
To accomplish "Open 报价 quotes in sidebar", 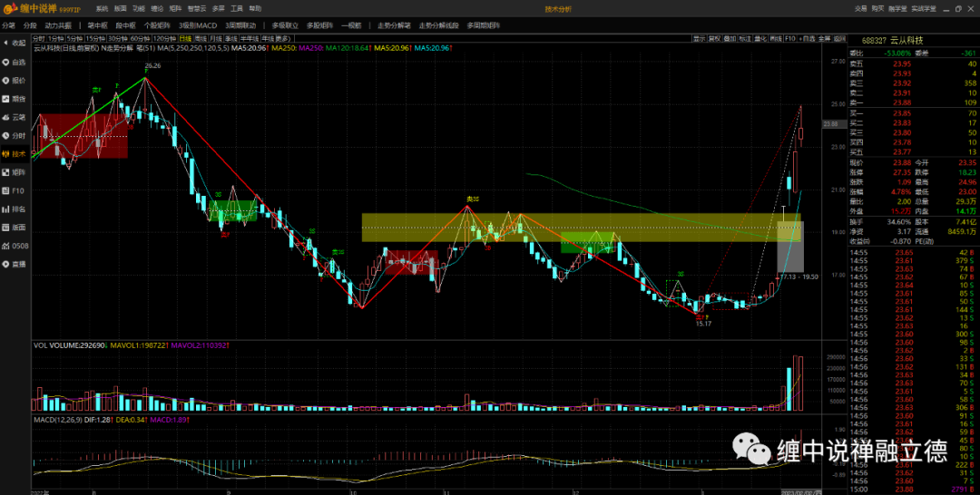I will pos(15,81).
